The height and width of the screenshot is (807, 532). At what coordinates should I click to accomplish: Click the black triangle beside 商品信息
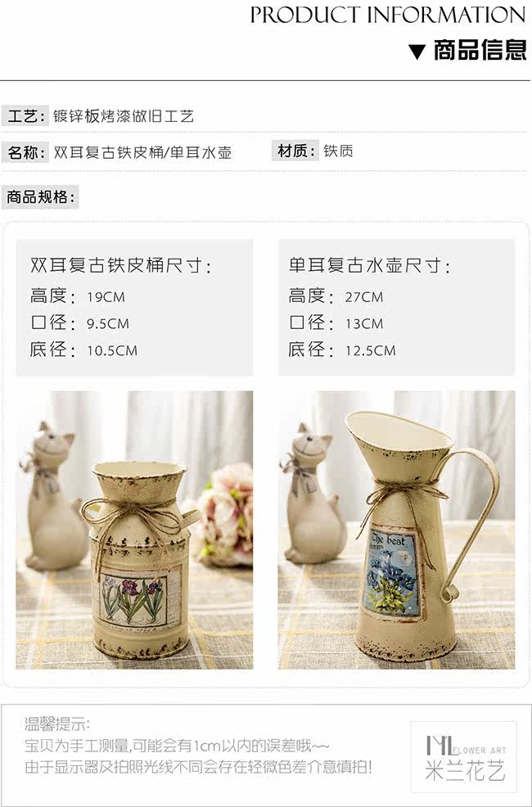(417, 51)
